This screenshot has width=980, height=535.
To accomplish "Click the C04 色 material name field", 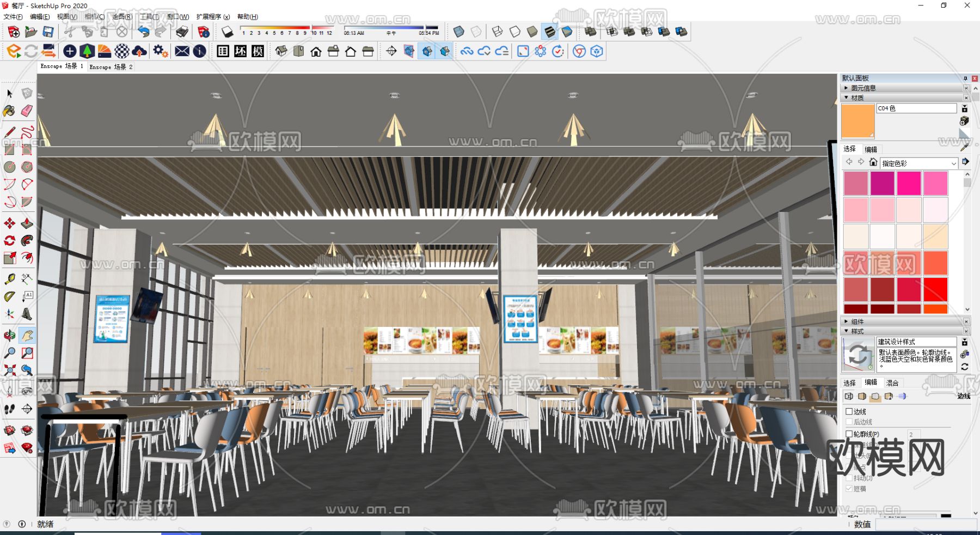I will click(x=916, y=108).
